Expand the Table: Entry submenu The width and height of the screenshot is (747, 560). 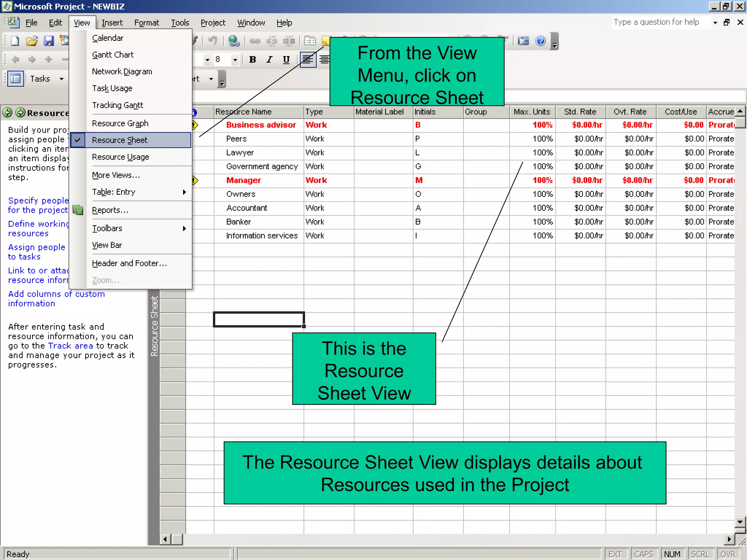click(x=131, y=192)
